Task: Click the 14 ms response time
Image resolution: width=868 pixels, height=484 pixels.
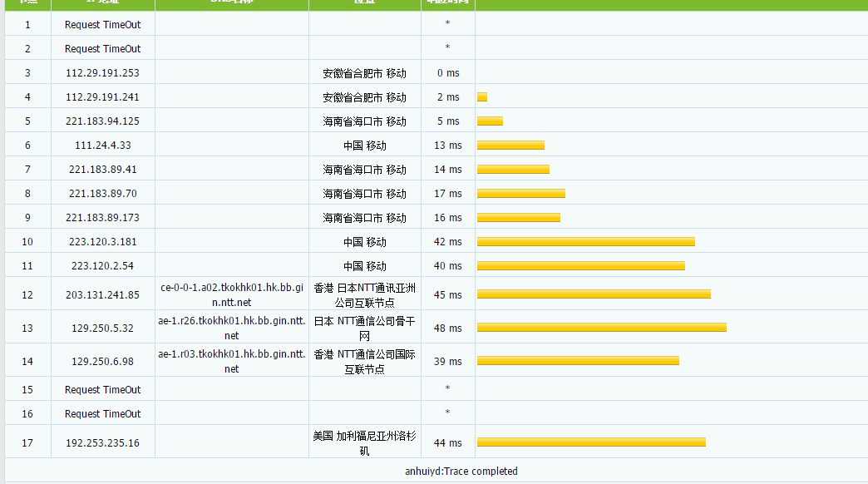Action: click(448, 170)
